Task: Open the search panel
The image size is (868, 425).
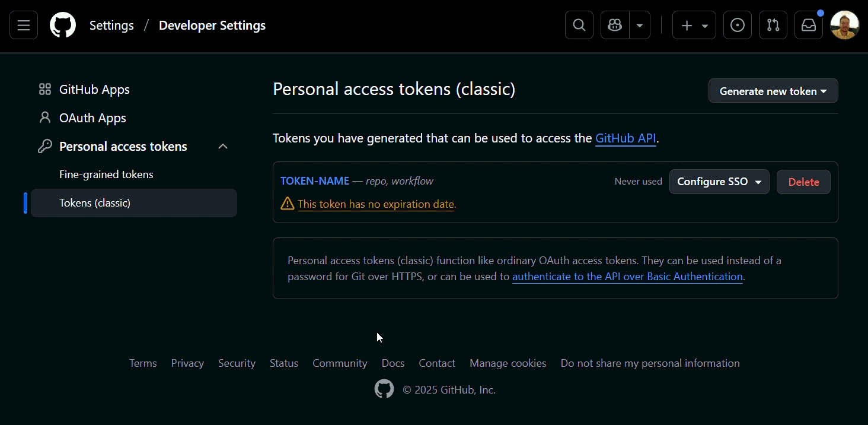Action: (x=579, y=24)
